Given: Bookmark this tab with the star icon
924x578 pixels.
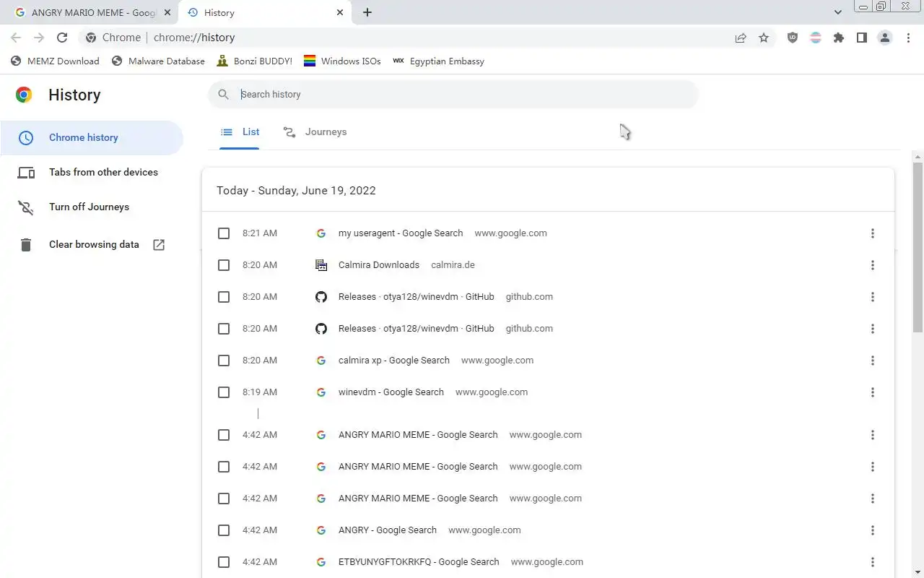Looking at the screenshot, I should pyautogui.click(x=764, y=38).
